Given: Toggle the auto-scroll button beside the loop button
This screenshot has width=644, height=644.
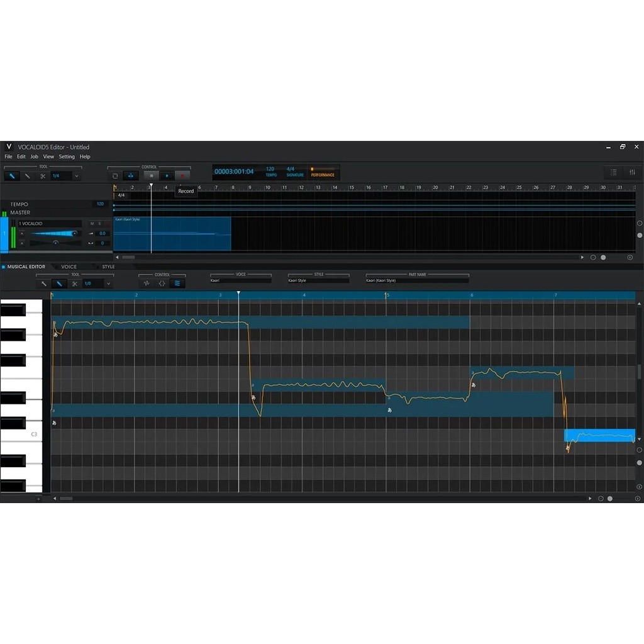Looking at the screenshot, I should pos(131,176).
